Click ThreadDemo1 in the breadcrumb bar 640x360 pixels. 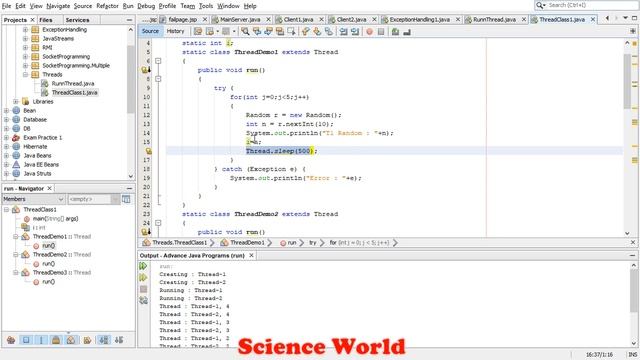[x=243, y=242]
